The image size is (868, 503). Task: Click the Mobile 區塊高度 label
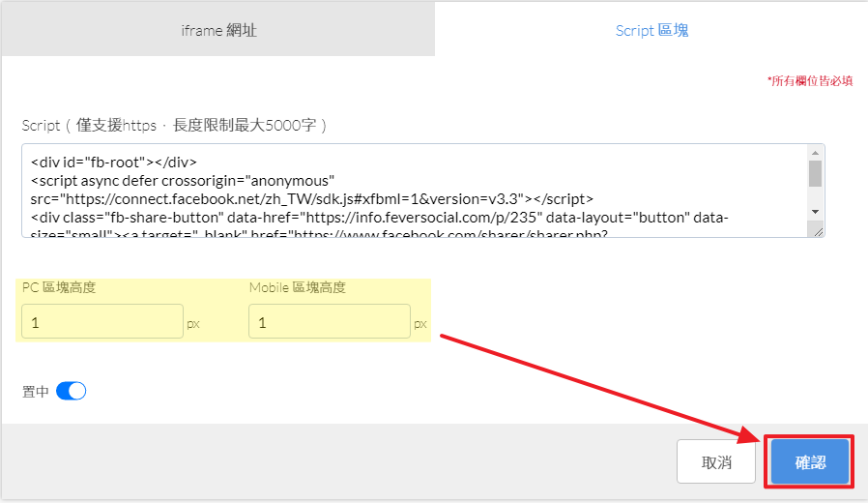coord(297,287)
